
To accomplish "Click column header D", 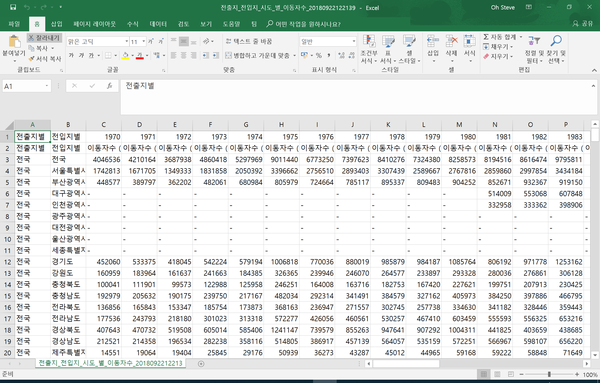I will point(139,125).
